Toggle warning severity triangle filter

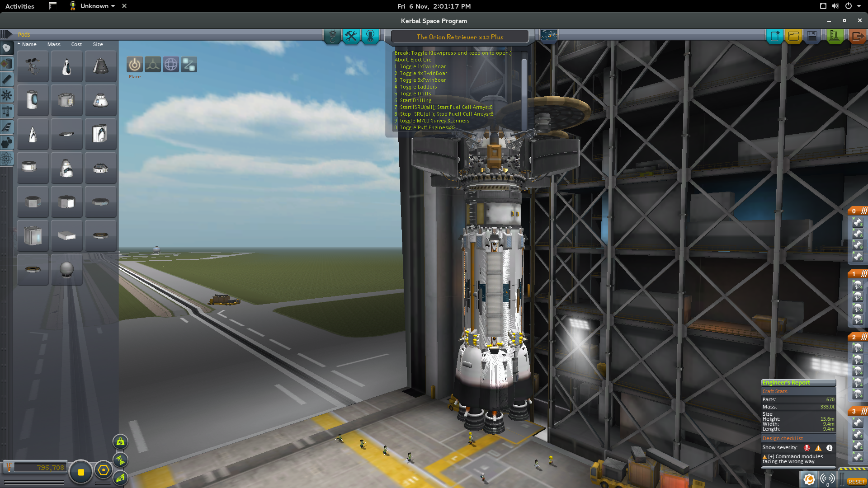[818, 448]
